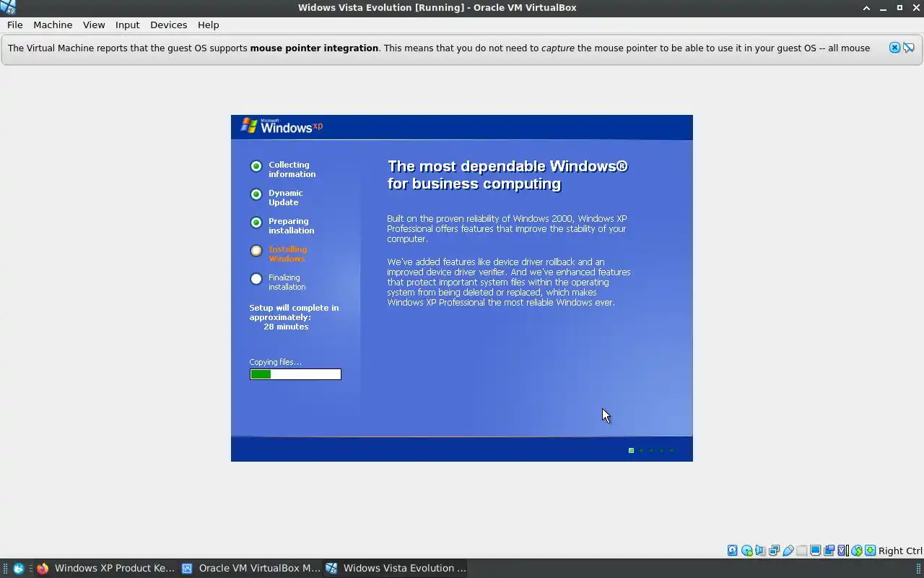Click the CPU virtualization status icon
The width and height of the screenshot is (924, 578).
pos(842,551)
